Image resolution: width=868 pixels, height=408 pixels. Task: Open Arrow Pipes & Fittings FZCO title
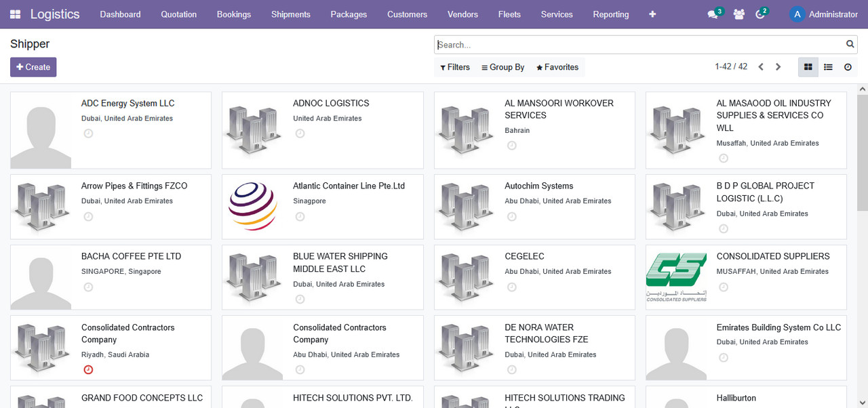134,186
